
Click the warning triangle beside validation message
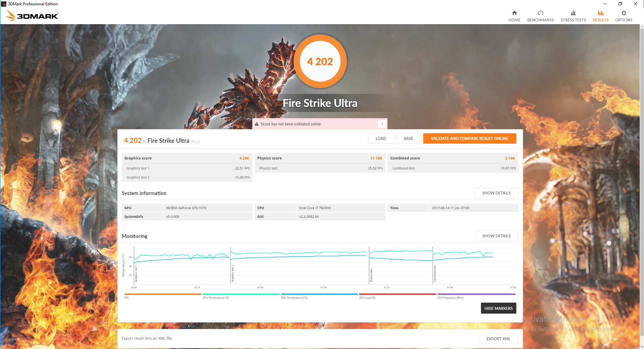(257, 124)
